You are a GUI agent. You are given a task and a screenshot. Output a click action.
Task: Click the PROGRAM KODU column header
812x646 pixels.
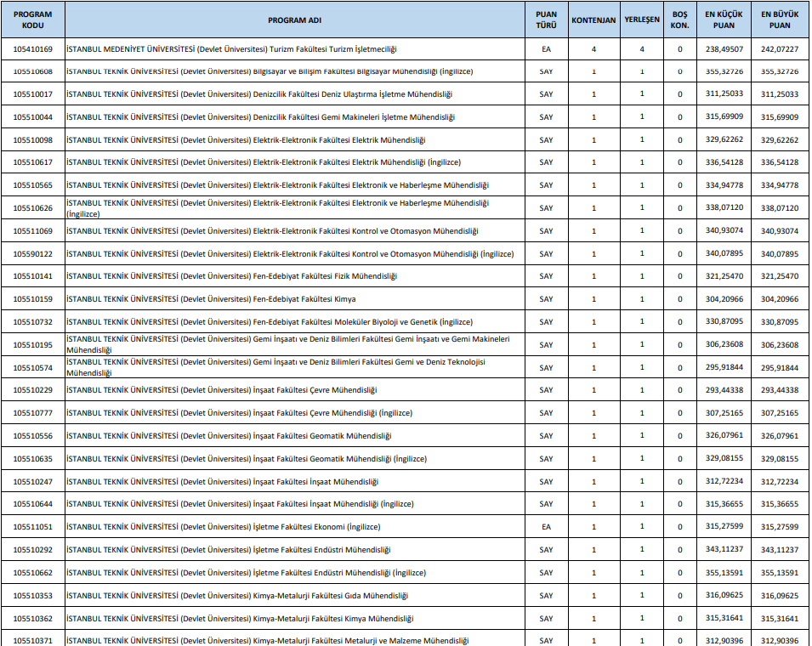click(x=32, y=20)
